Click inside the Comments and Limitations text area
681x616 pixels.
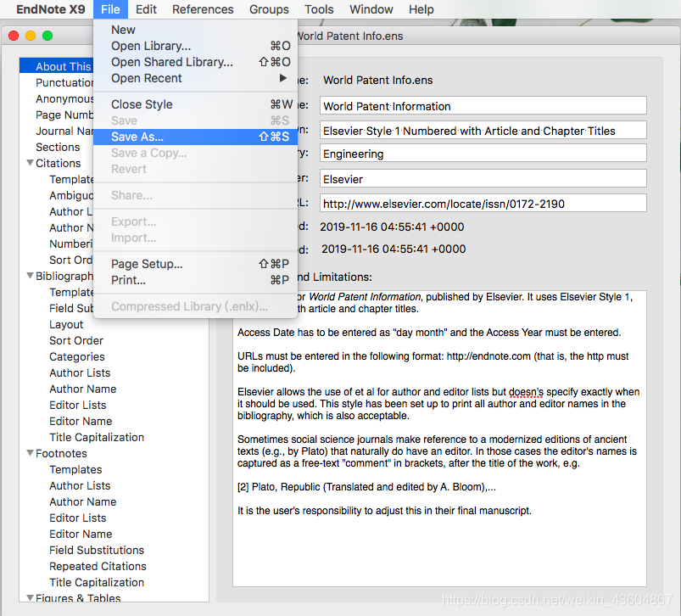[x=439, y=439]
